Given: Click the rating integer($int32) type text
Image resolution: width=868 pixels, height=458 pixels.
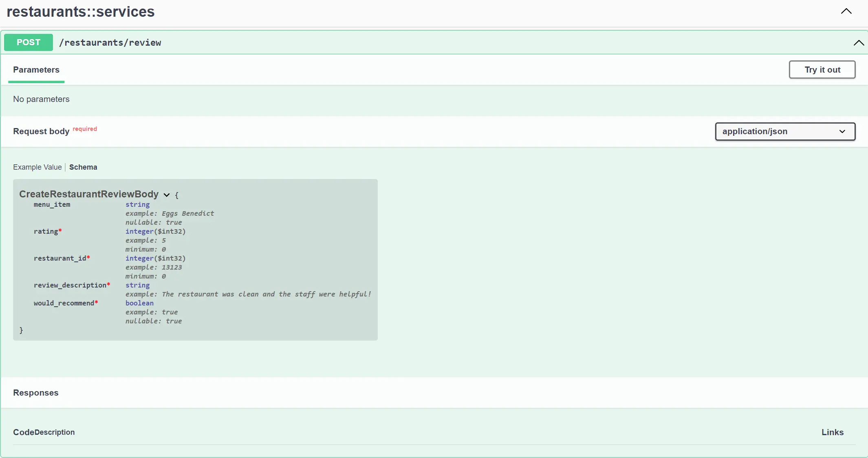Looking at the screenshot, I should 155,231.
